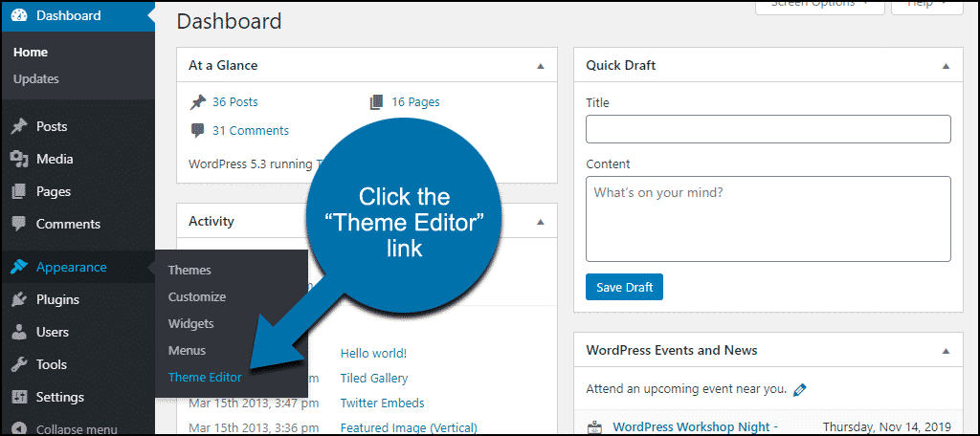Screen dimensions: 980x436
Task: Open the Media menu label
Action: [55, 159]
